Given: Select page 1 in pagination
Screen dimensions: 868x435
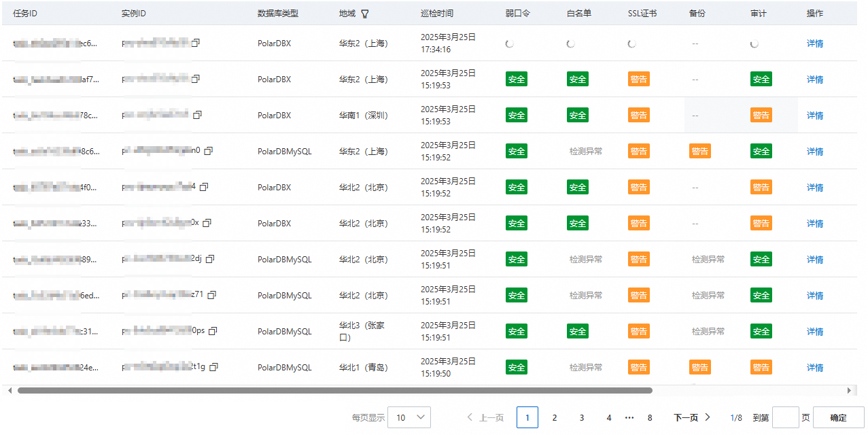Looking at the screenshot, I should (x=527, y=417).
